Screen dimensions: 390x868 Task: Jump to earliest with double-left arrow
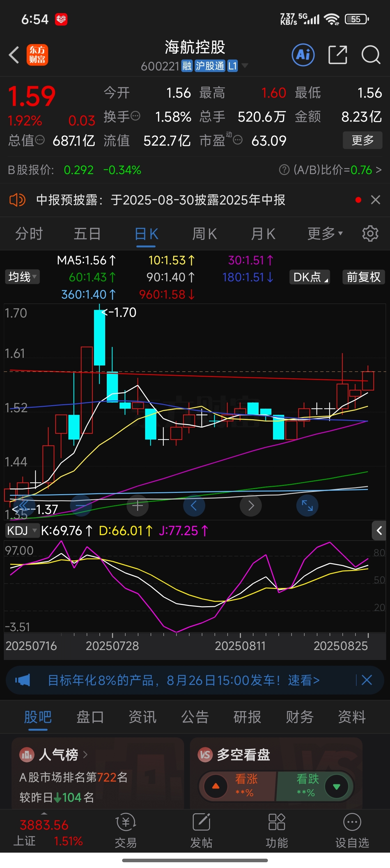pyautogui.click(x=24, y=506)
